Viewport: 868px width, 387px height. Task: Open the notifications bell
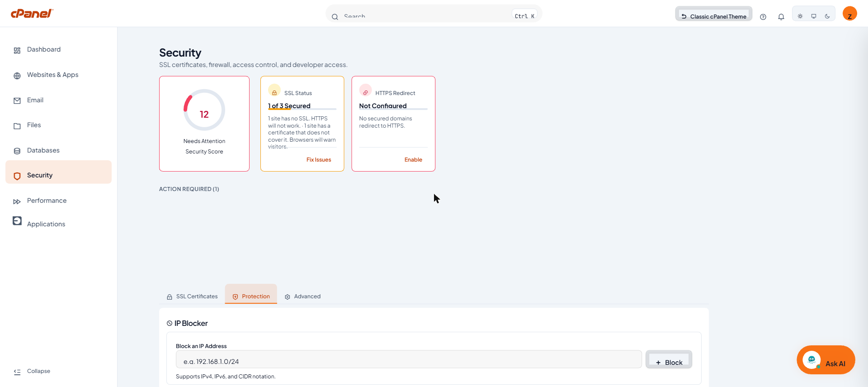click(x=781, y=17)
